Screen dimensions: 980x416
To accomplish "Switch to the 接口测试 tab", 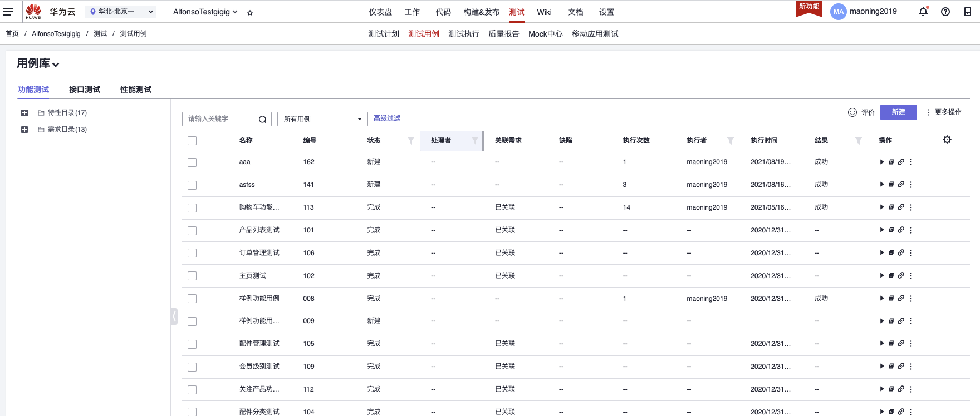I will point(85,90).
